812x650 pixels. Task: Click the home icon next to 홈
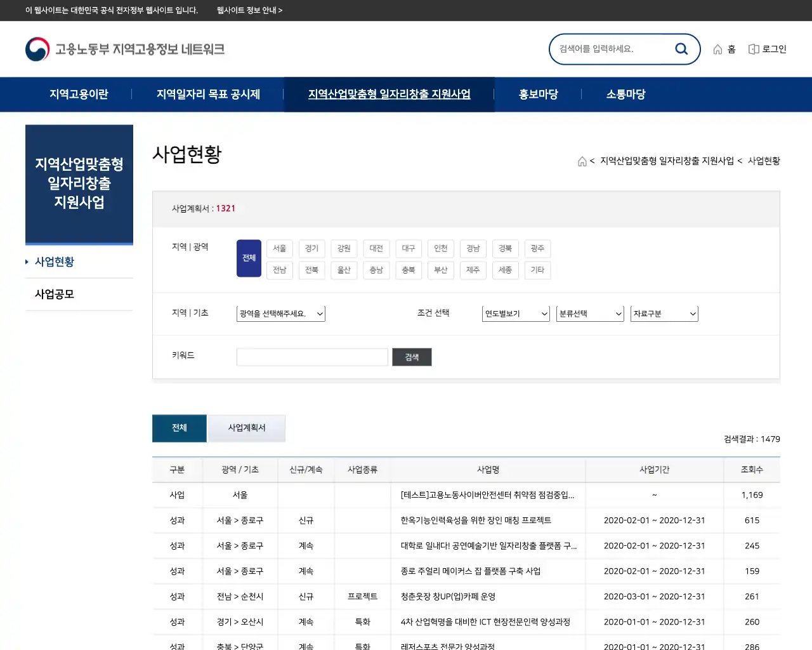pyautogui.click(x=717, y=48)
